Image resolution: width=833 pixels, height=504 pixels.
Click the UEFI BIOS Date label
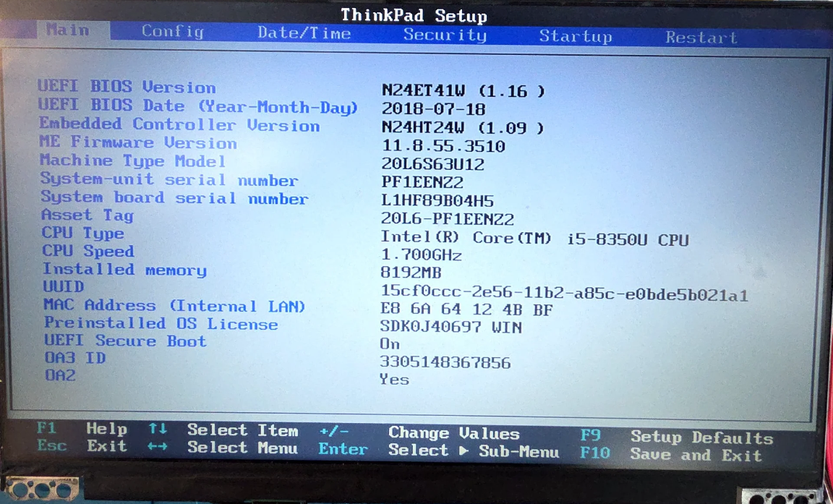[x=197, y=106]
